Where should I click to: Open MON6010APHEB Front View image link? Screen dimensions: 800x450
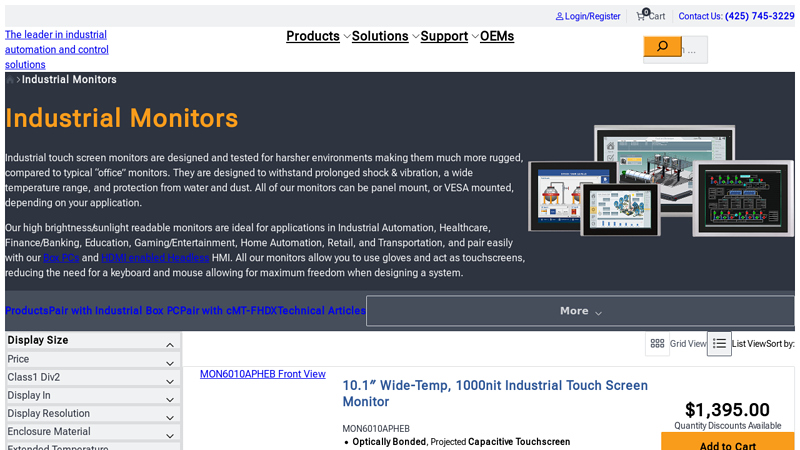[x=263, y=374]
